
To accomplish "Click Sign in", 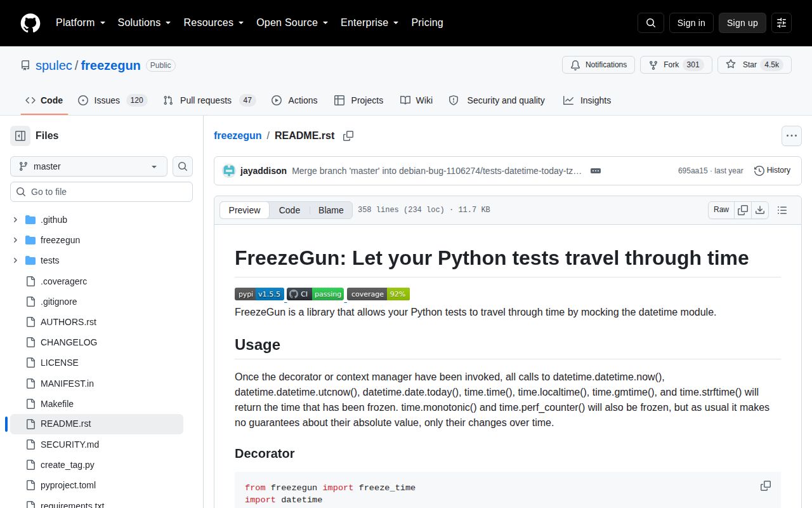I will 691,23.
